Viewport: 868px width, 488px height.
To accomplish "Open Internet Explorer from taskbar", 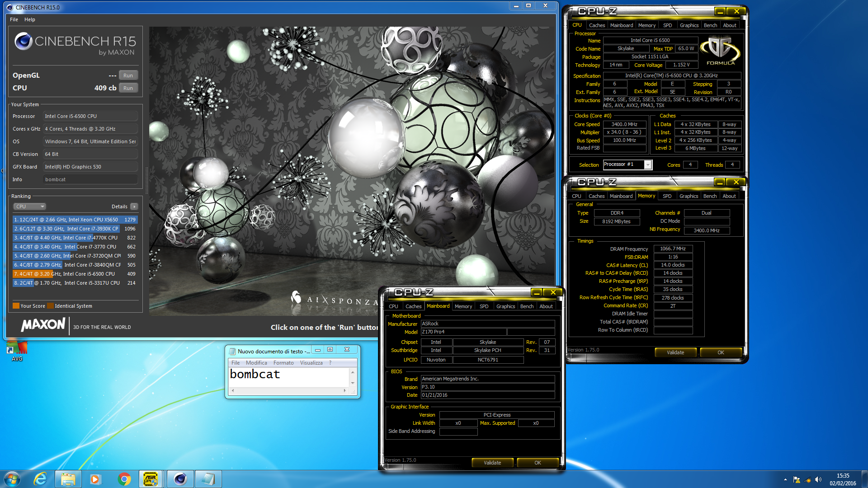I will [41, 479].
